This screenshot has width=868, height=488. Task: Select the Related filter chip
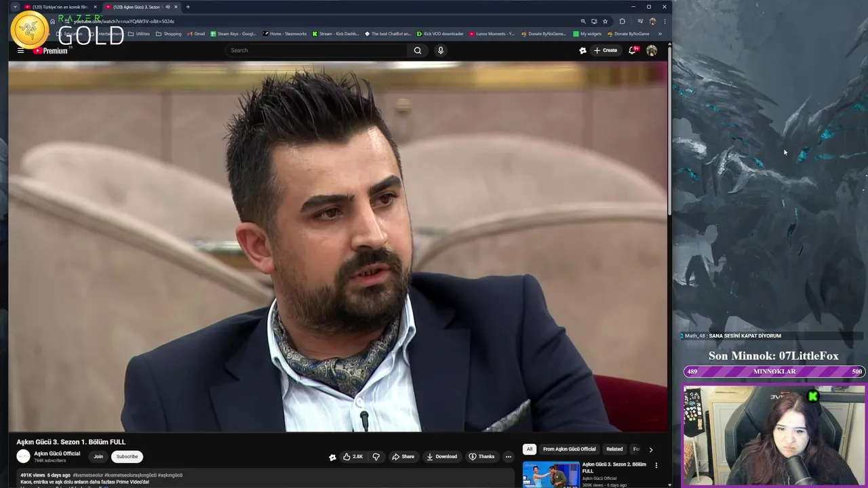click(614, 449)
